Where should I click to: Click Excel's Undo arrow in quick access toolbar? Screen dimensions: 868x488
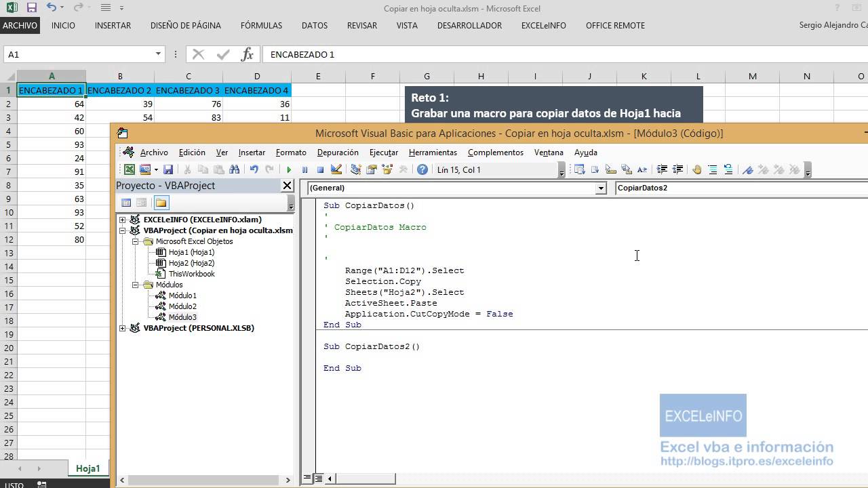tap(52, 8)
